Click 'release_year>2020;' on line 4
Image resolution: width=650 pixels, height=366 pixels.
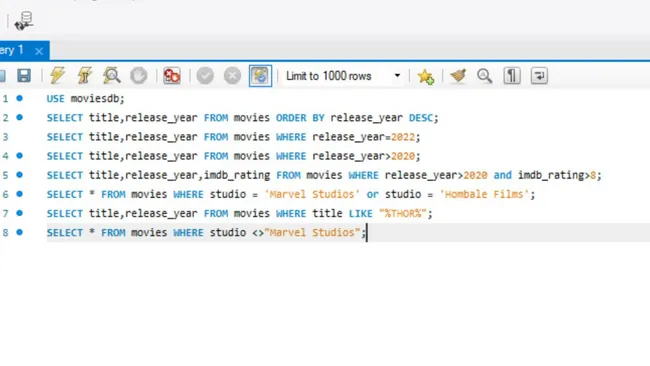coord(366,156)
